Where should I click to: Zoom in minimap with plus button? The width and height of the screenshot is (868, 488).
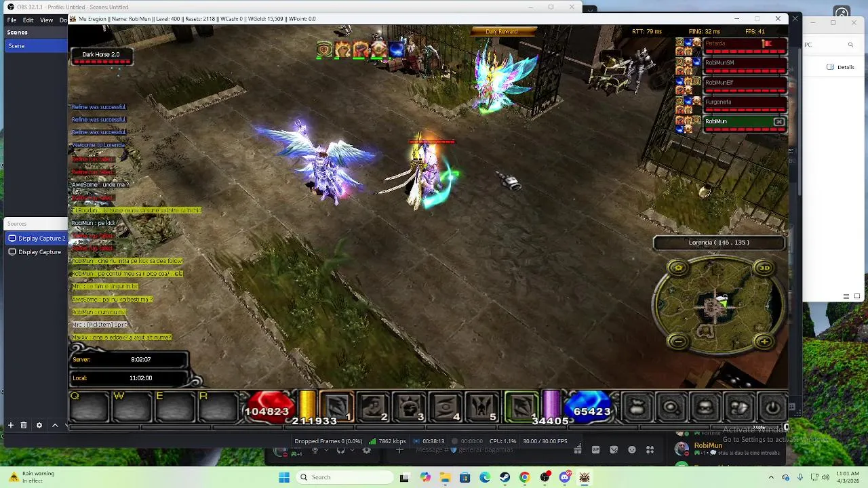(x=764, y=342)
